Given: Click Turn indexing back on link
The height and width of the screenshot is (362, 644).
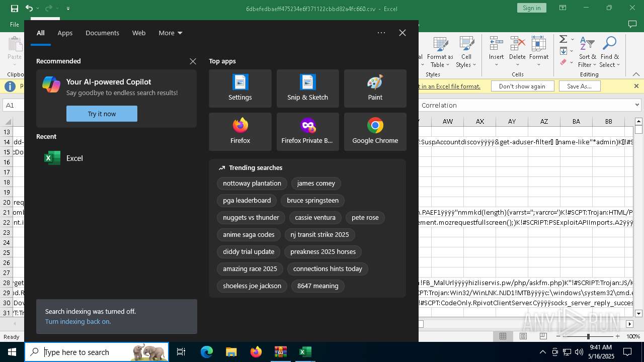Looking at the screenshot, I should [x=78, y=321].
